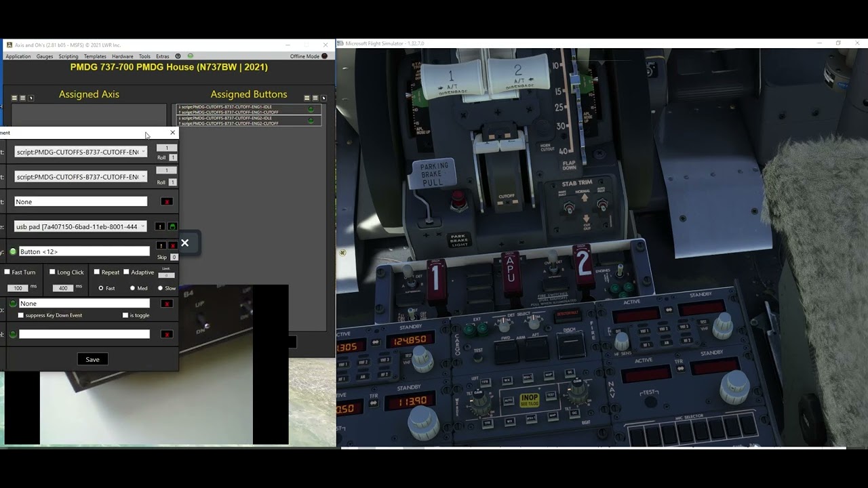Screen dimensions: 868x488
Task: Click green LED on the ENG2 assignment row
Action: point(311,121)
